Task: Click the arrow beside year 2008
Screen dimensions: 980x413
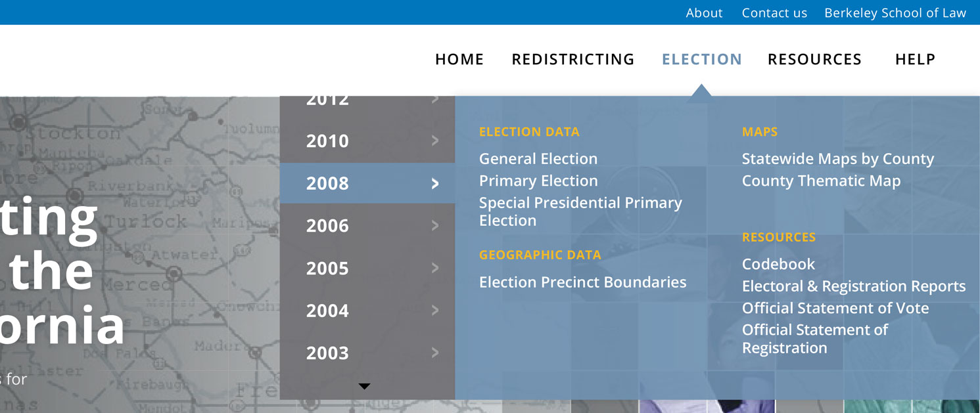Action: click(x=435, y=183)
